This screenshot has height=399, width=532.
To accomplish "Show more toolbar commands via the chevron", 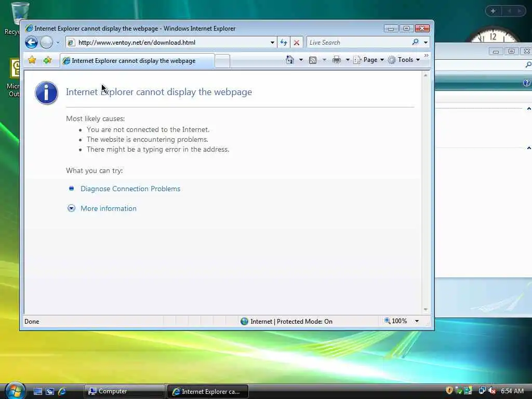I will click(x=426, y=56).
